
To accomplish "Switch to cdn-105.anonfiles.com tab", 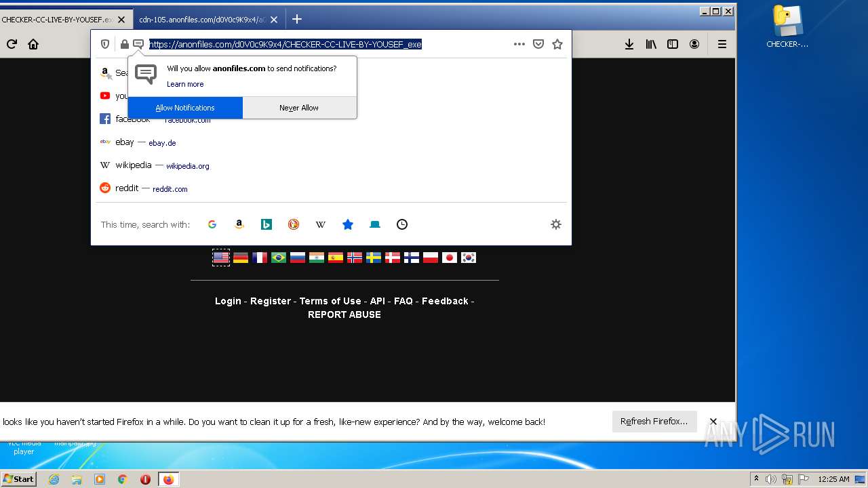I will click(x=203, y=20).
